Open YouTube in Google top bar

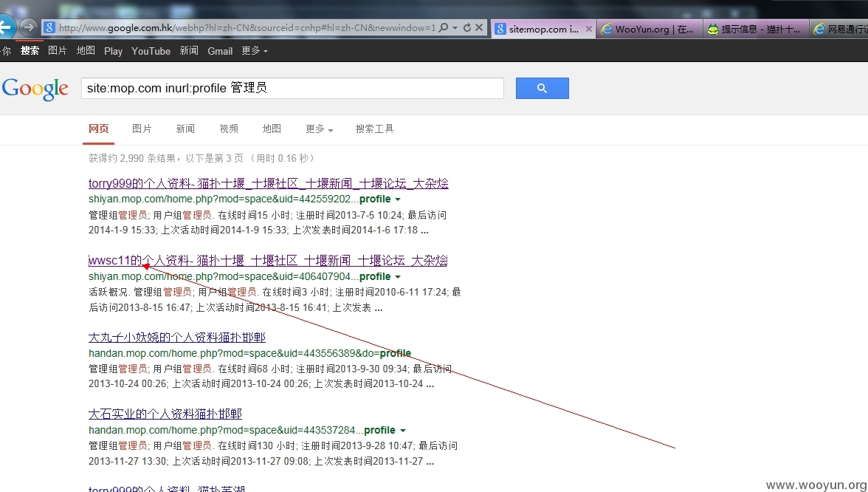tap(151, 51)
